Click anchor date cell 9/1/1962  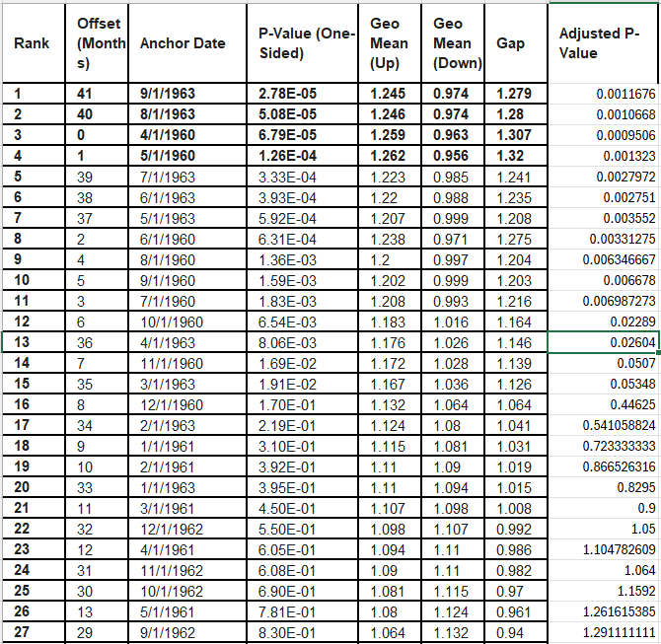coord(187,632)
